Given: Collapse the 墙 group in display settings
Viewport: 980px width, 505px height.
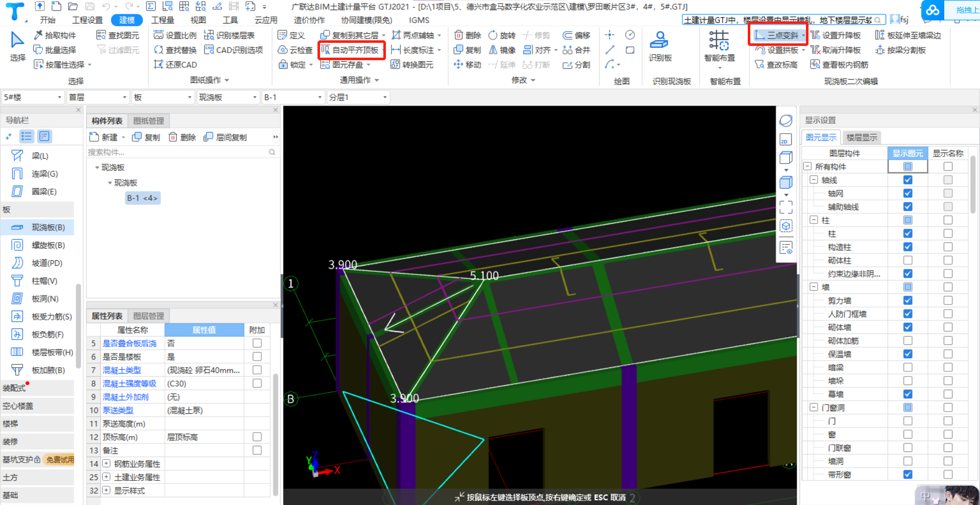Looking at the screenshot, I should pos(814,287).
